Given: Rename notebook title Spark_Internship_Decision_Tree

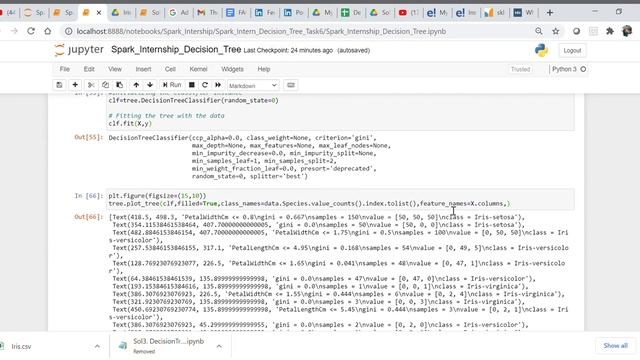Looking at the screenshot, I should [176, 50].
